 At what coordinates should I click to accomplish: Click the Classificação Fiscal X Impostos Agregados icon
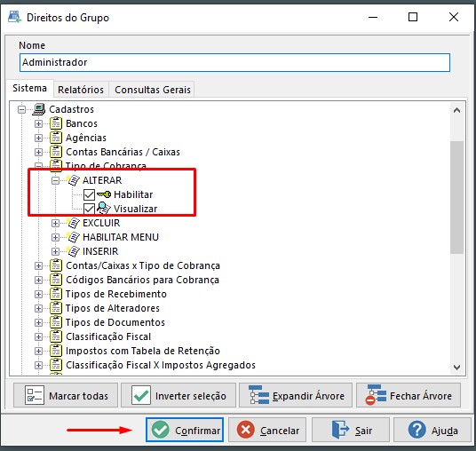coord(56,365)
